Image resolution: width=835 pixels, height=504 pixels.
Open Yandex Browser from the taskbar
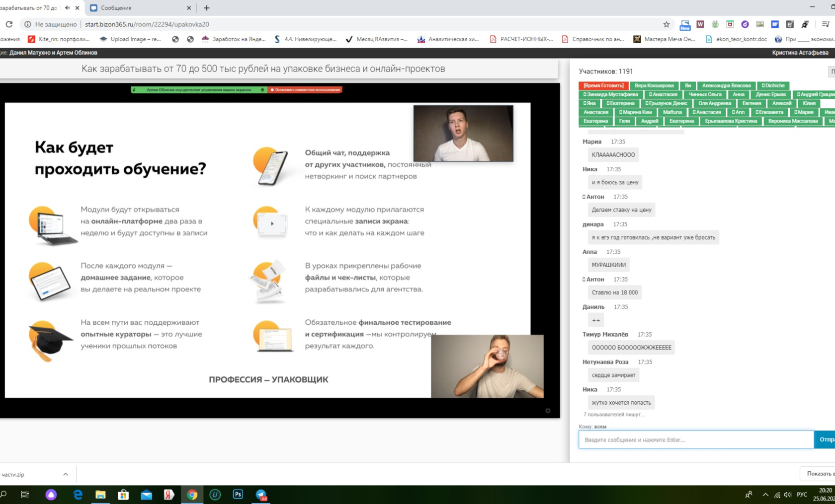pyautogui.click(x=169, y=494)
